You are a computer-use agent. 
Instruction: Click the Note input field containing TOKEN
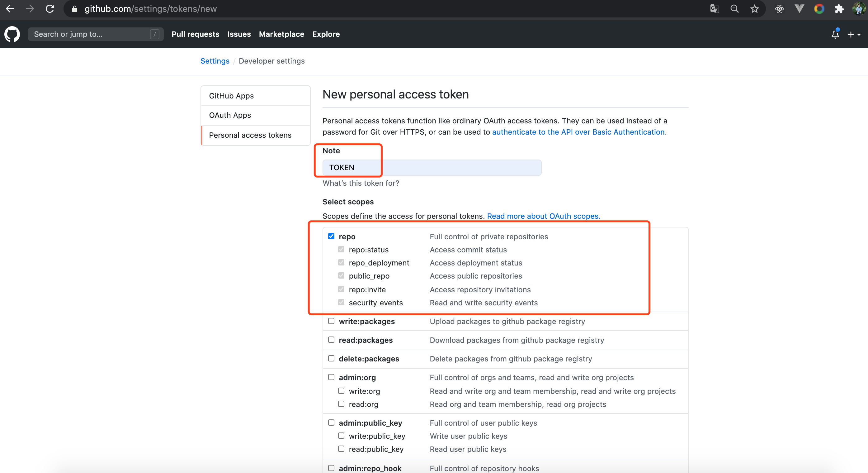click(432, 168)
